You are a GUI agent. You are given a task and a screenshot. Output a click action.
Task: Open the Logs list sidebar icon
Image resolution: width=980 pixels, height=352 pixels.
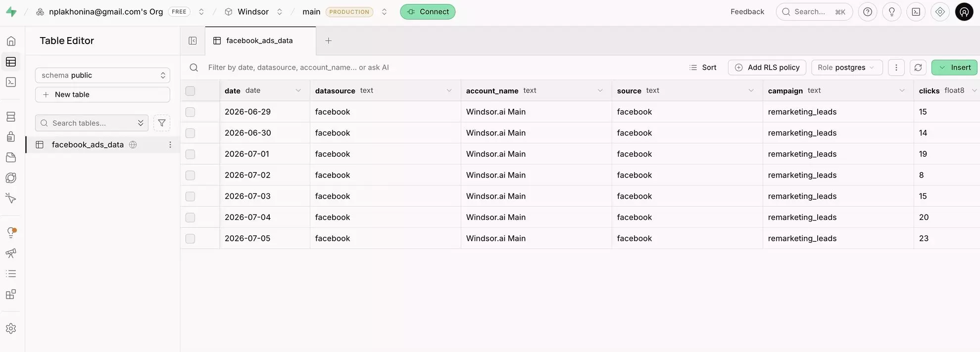[x=11, y=274]
